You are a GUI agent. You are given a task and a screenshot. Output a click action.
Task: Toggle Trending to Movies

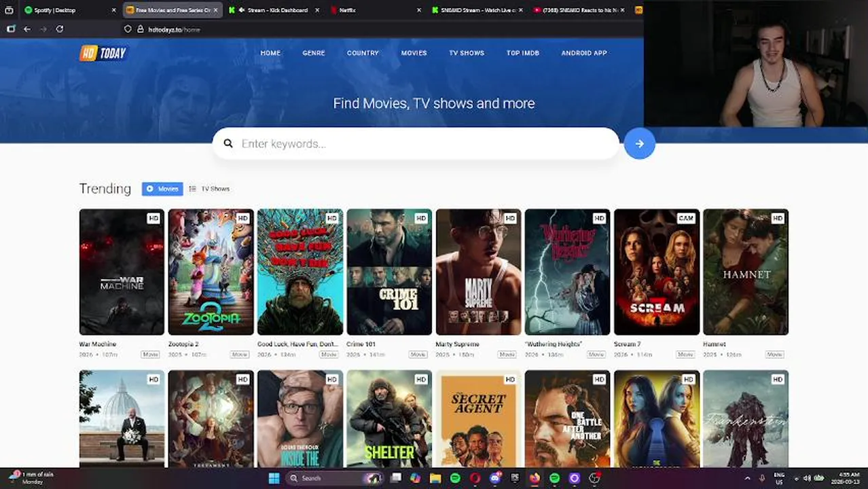pyautogui.click(x=162, y=189)
